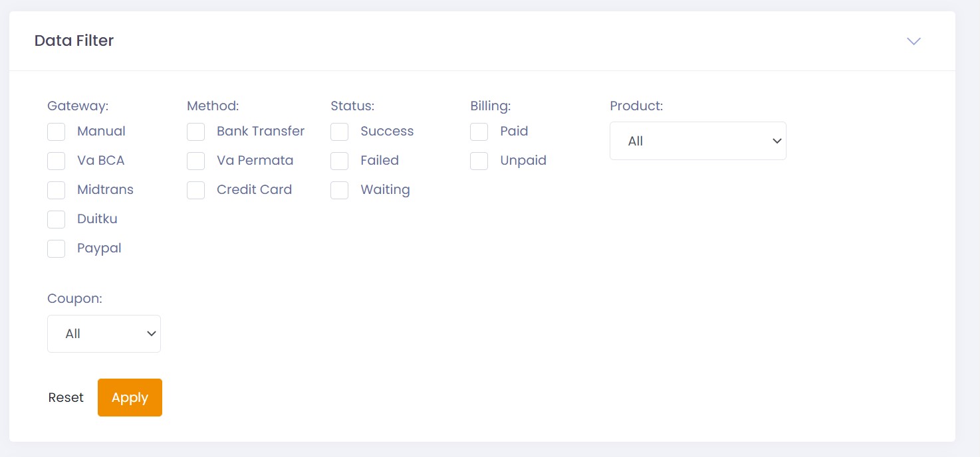980x457 pixels.
Task: Tick the Midtrans gateway checkbox
Action: 57,190
